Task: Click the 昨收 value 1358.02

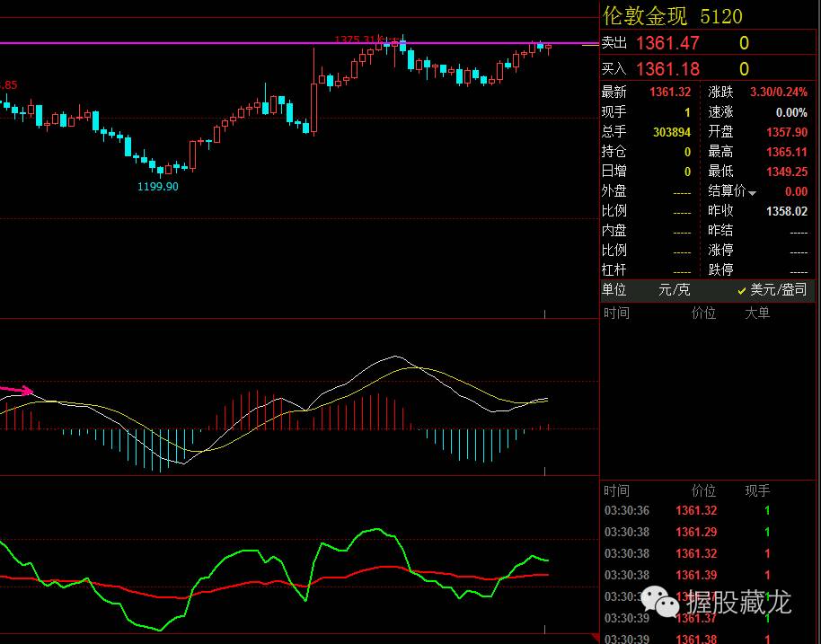Action: 786,211
